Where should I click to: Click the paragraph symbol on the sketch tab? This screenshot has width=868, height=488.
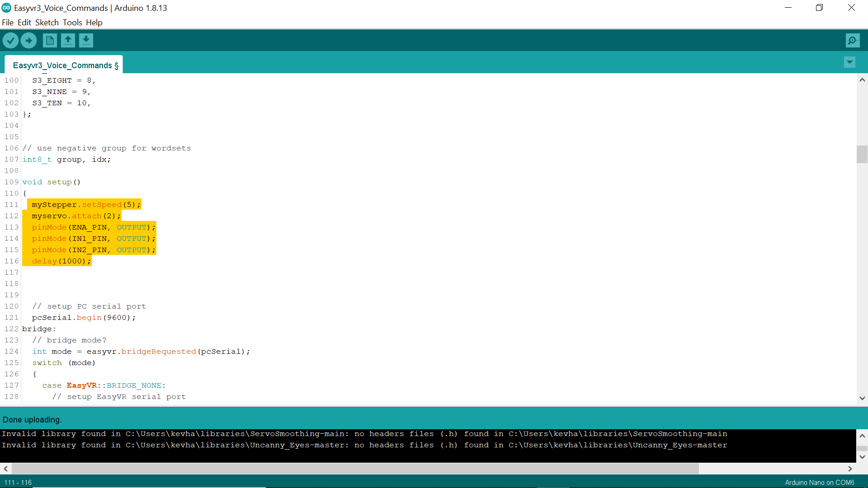116,65
